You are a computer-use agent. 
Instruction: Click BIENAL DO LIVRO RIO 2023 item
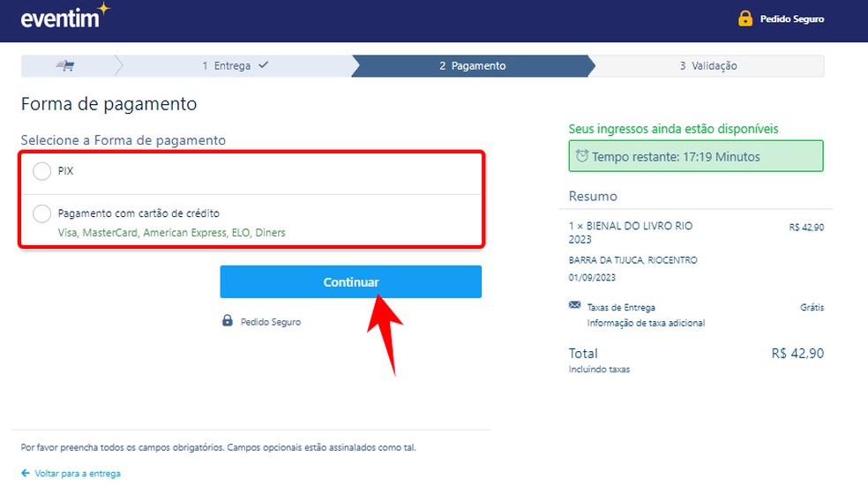click(631, 233)
